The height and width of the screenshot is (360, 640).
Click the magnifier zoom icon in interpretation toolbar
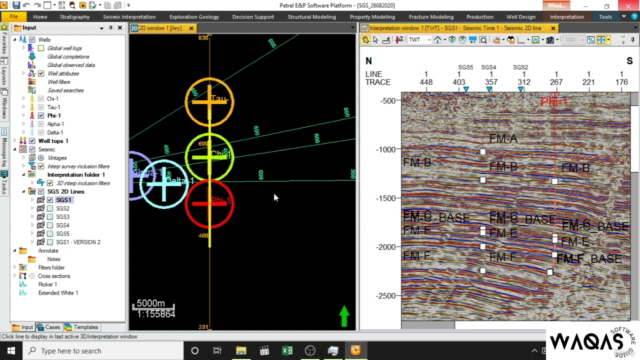(483, 40)
